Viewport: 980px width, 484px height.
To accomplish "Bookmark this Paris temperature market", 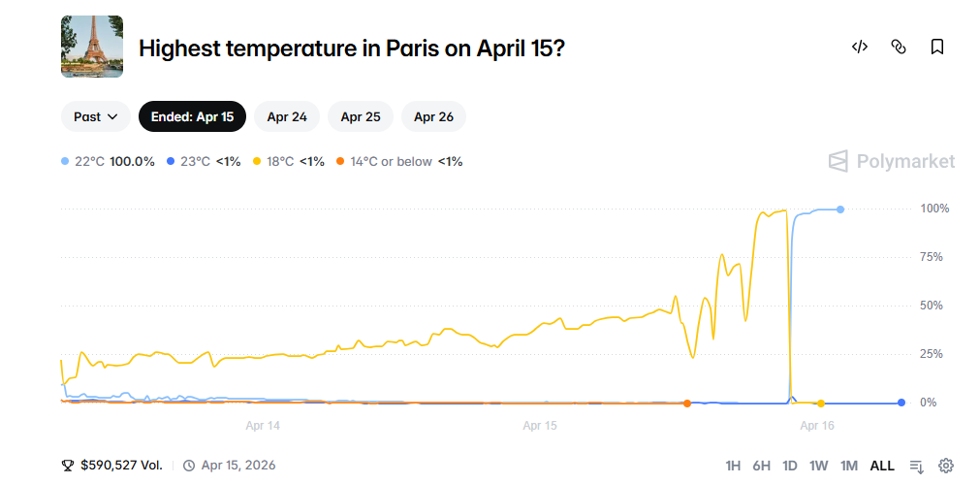I will coord(937,47).
